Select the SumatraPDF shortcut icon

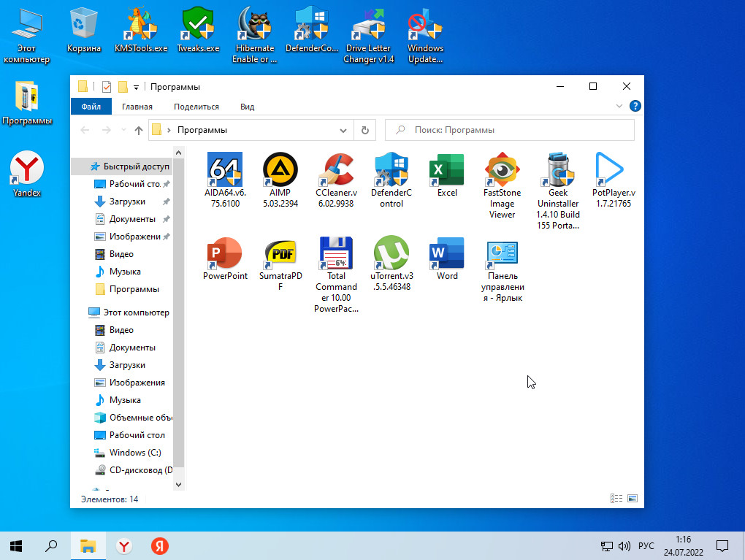[x=280, y=253]
